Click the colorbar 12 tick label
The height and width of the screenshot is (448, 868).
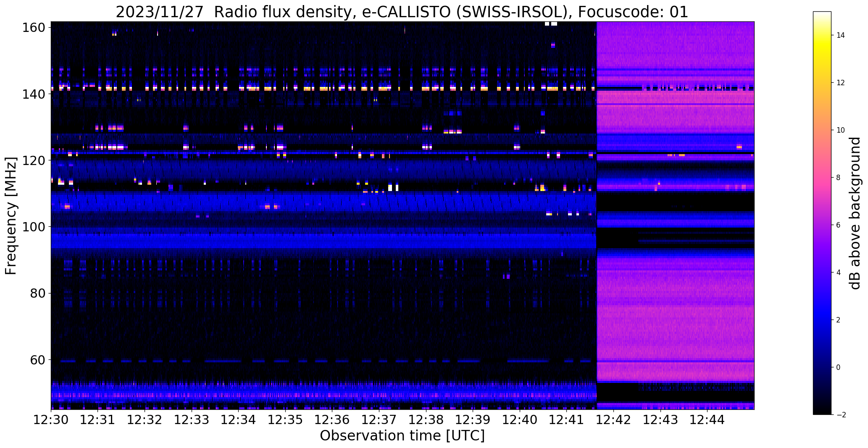[841, 83]
